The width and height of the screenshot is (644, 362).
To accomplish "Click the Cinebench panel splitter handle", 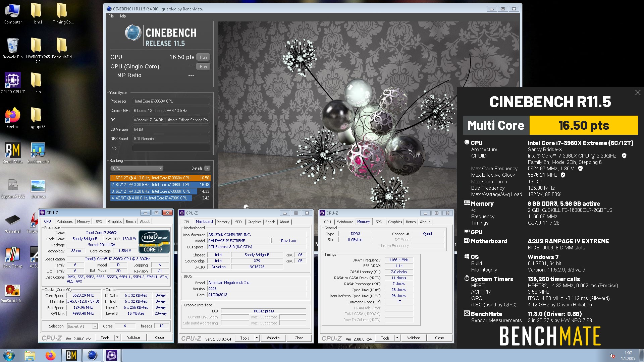I will [216, 135].
